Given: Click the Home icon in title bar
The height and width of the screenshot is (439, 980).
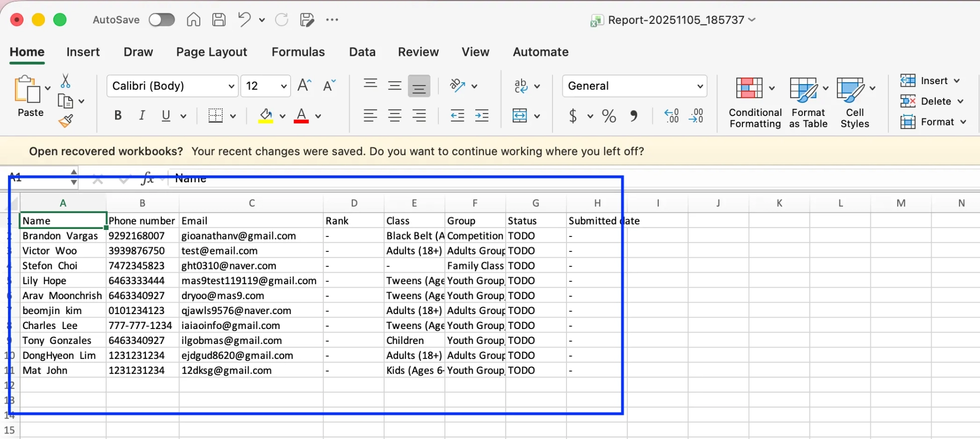Looking at the screenshot, I should [193, 20].
